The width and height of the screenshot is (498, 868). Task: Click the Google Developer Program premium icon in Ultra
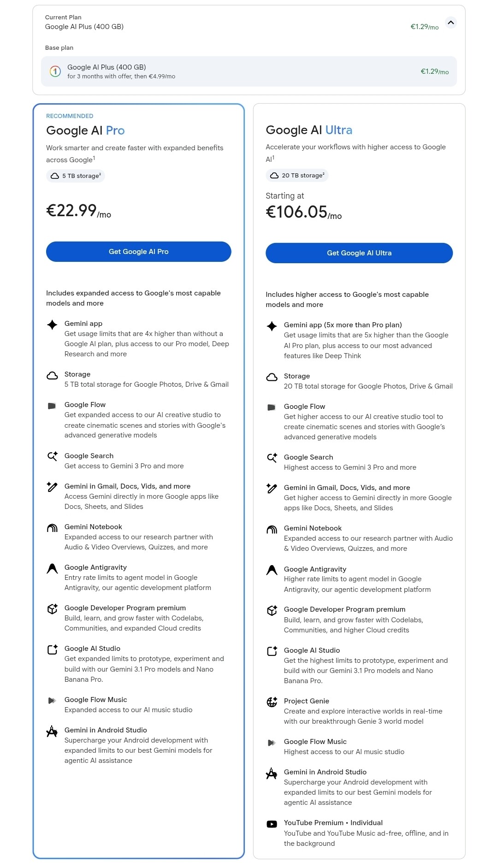click(272, 610)
